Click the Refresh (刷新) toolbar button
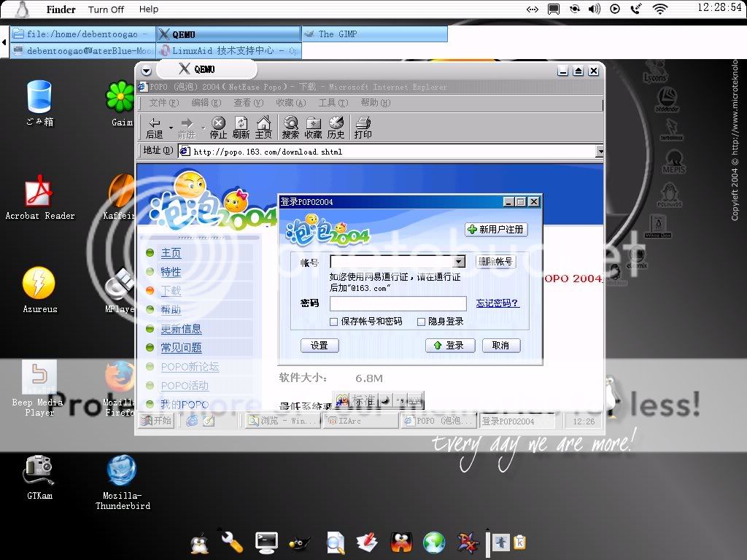The image size is (747, 560). coord(241,128)
